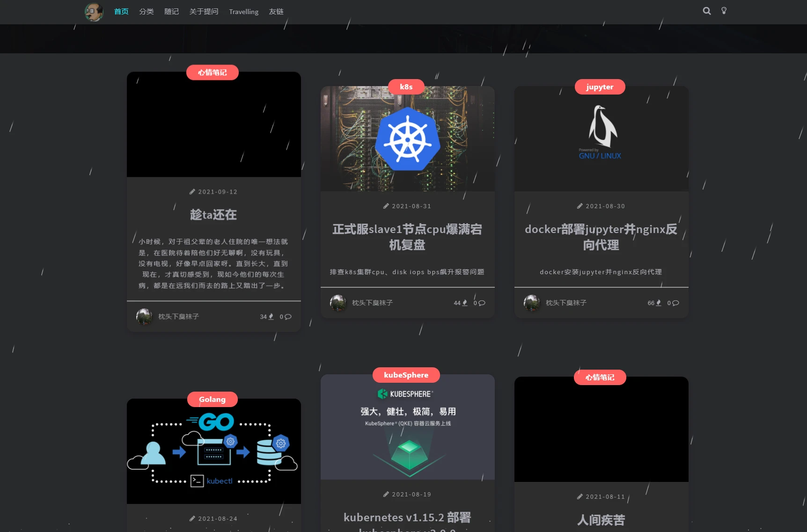Viewport: 807px width, 532px height.
Task: Open the 友链 links page
Action: point(276,12)
